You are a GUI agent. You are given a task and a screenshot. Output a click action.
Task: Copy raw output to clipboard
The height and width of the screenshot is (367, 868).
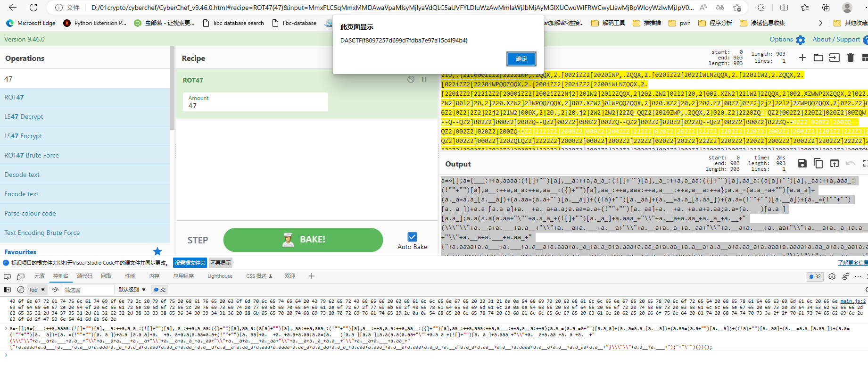818,163
